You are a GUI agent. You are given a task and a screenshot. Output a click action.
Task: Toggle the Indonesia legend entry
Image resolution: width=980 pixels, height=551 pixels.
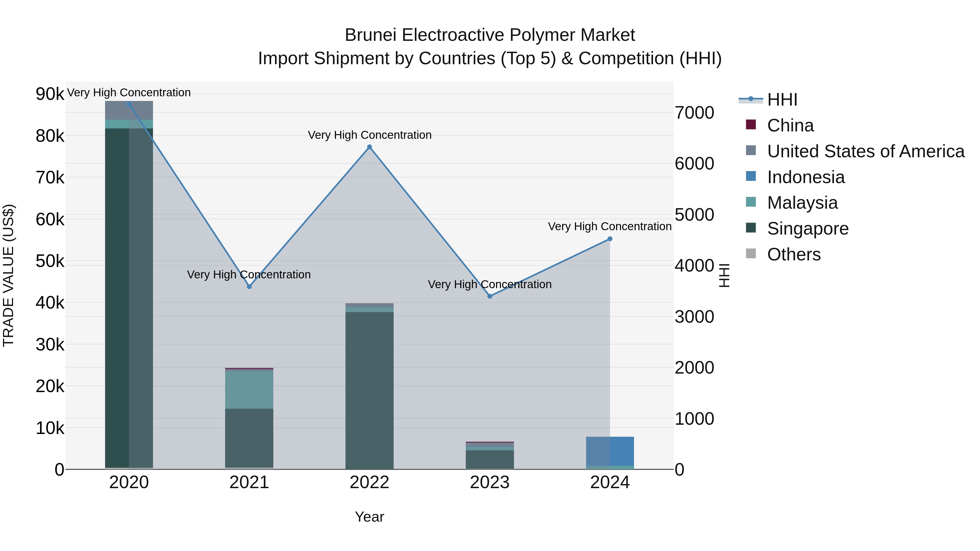point(795,177)
